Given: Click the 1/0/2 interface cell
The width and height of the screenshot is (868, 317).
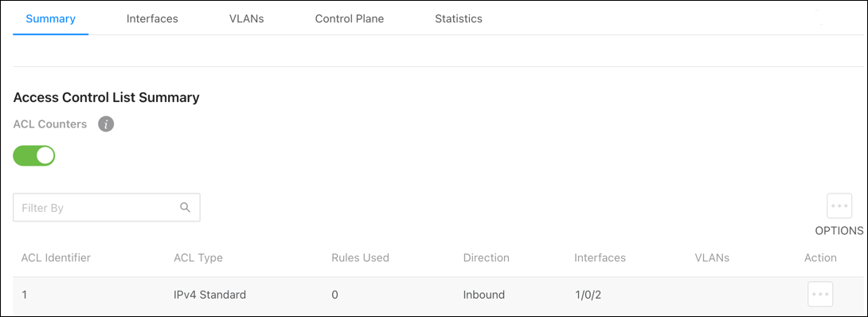Looking at the screenshot, I should tap(588, 295).
